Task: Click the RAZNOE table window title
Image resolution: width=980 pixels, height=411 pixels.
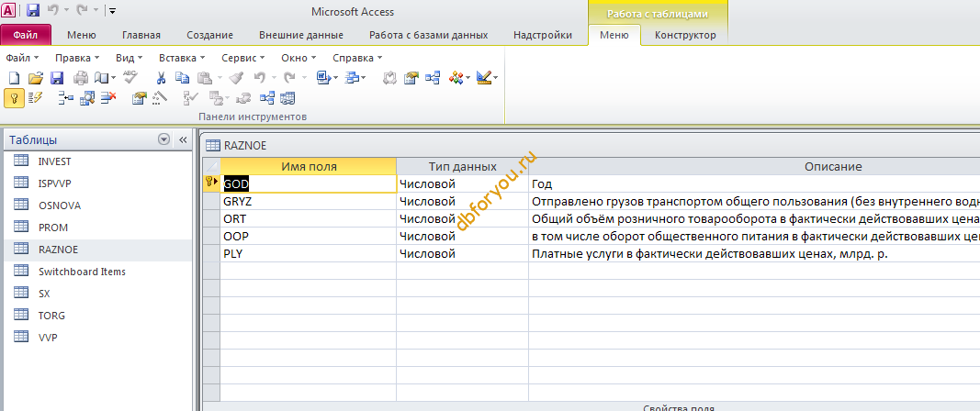Action: [245, 146]
